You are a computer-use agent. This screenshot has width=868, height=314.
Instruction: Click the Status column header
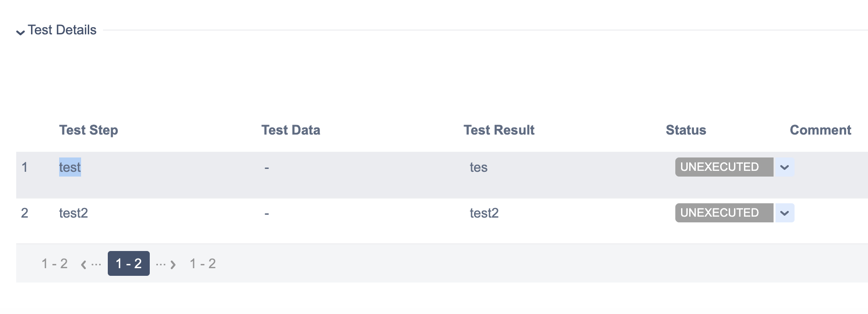click(x=686, y=130)
